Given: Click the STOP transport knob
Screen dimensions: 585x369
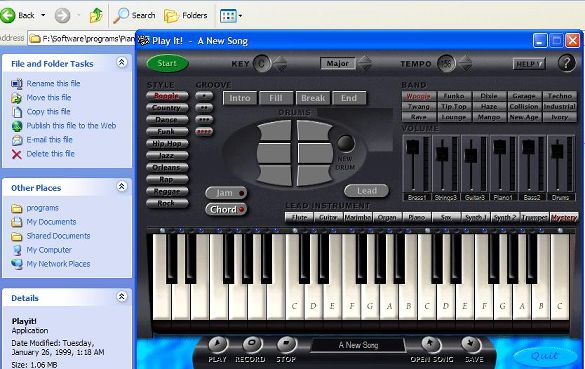Looking at the screenshot, I should (287, 344).
